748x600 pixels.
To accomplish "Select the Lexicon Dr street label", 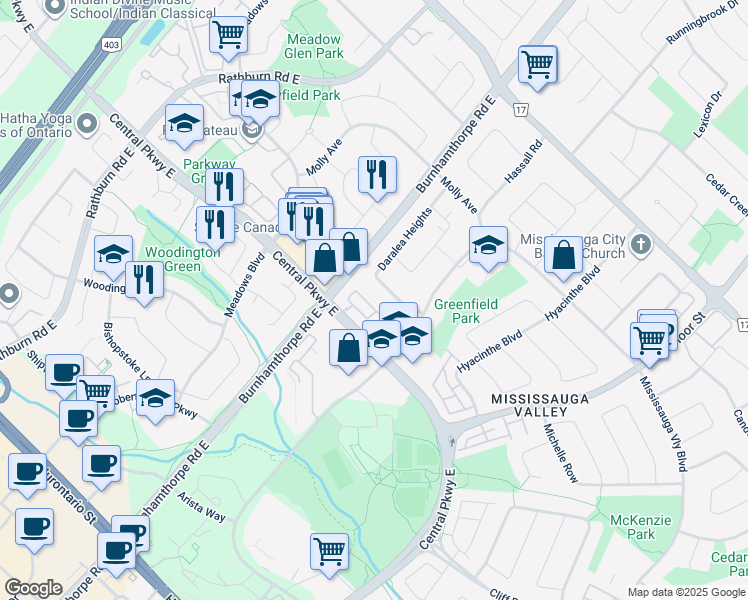I will coord(707,114).
